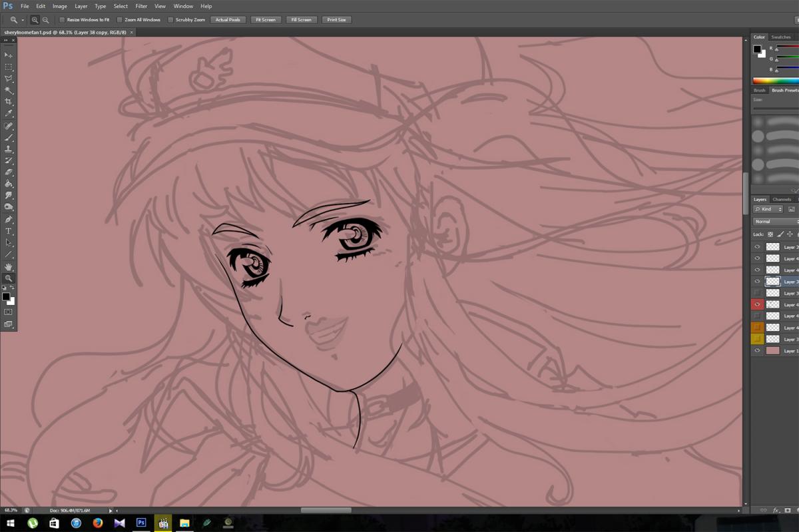Open the Layer menu
799x532 pixels.
tap(81, 6)
